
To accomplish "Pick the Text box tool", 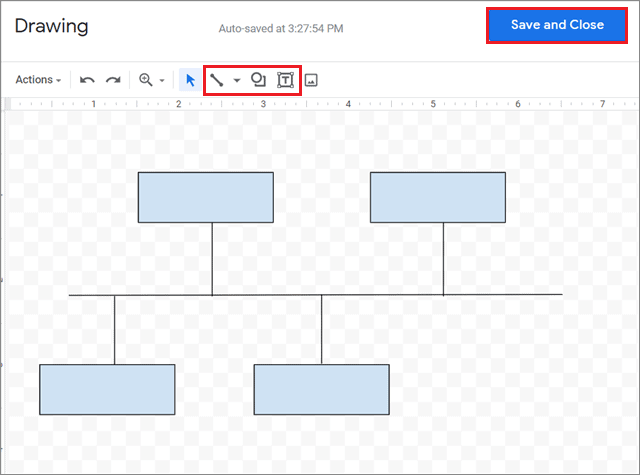I will click(x=285, y=80).
